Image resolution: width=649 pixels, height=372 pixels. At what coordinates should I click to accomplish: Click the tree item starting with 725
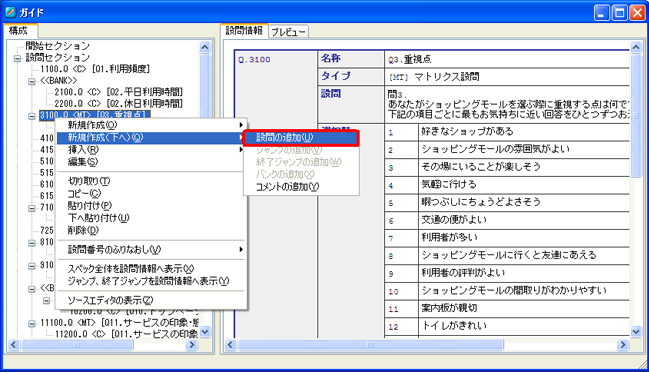point(47,230)
